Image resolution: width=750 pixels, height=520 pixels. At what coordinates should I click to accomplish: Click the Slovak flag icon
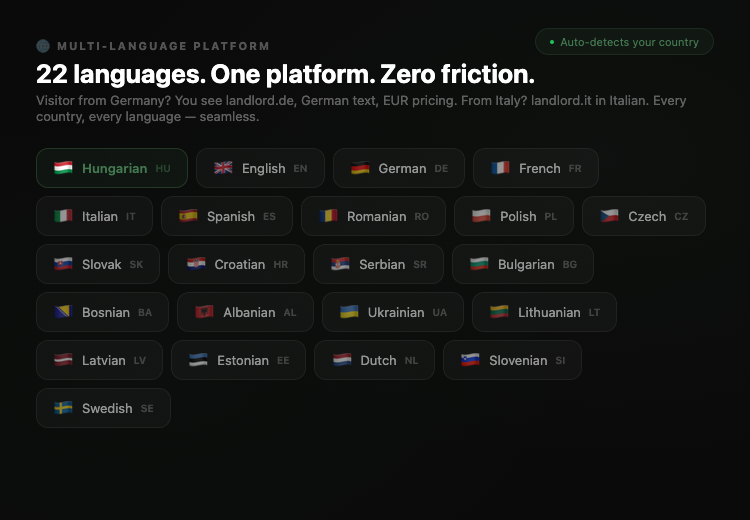[63, 264]
